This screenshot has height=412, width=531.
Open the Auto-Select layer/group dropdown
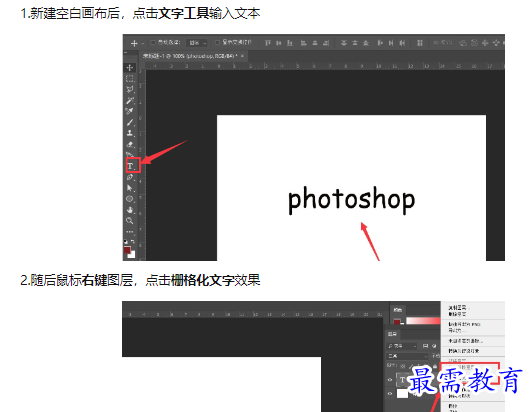[x=197, y=43]
